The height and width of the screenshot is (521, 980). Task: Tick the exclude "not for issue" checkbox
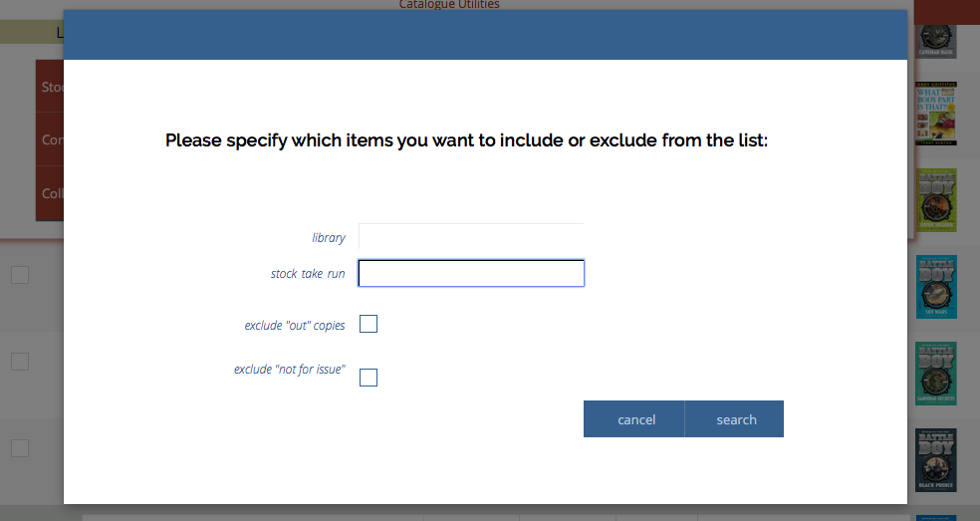click(368, 378)
